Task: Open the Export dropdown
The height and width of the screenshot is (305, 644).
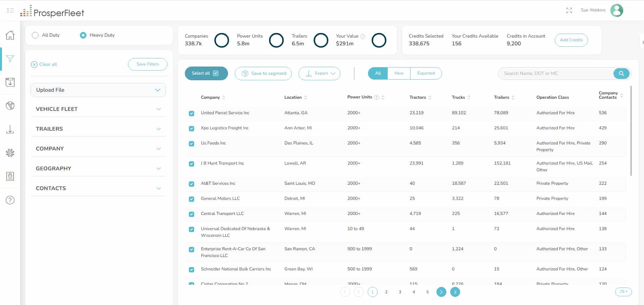Action: (x=319, y=74)
